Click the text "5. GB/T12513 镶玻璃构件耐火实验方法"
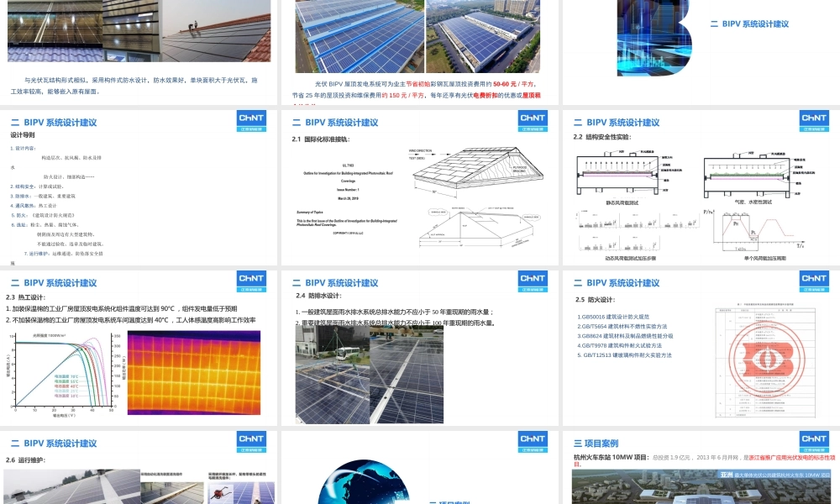This screenshot has width=840, height=504. click(x=624, y=355)
